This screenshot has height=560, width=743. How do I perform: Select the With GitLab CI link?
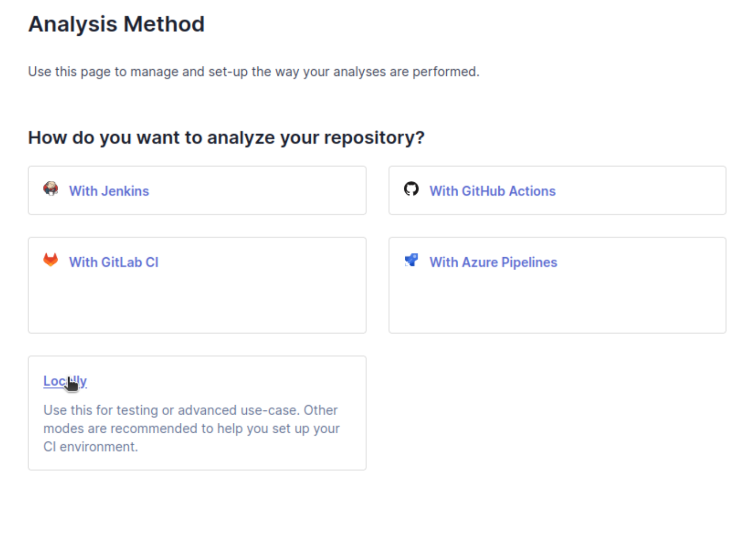pyautogui.click(x=114, y=262)
